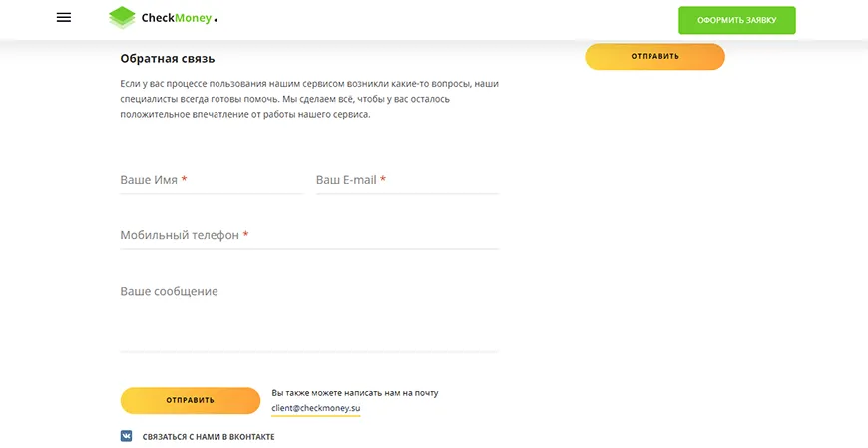Click the red asterisk beside Ваш E-mail
The width and height of the screenshot is (868, 448).
pyautogui.click(x=383, y=181)
